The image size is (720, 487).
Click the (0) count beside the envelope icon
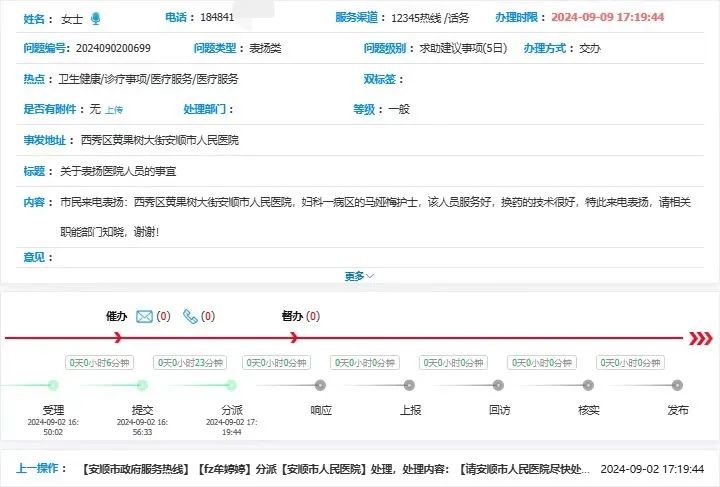(163, 316)
